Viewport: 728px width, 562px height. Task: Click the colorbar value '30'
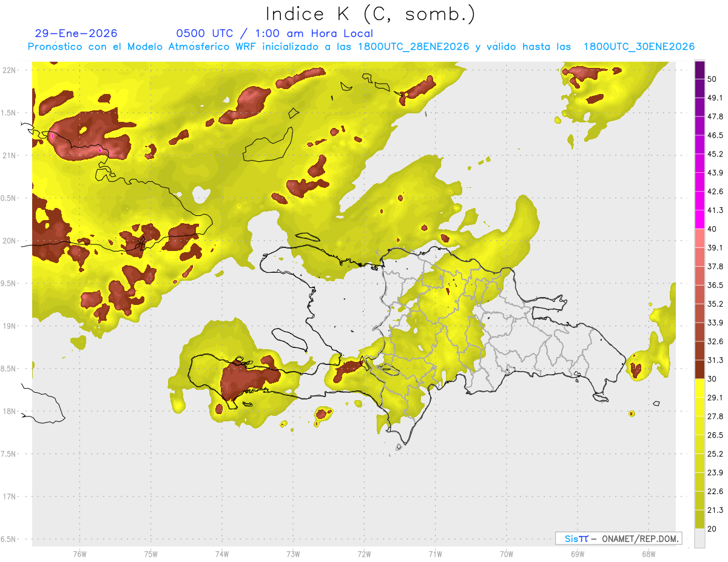pyautogui.click(x=713, y=379)
